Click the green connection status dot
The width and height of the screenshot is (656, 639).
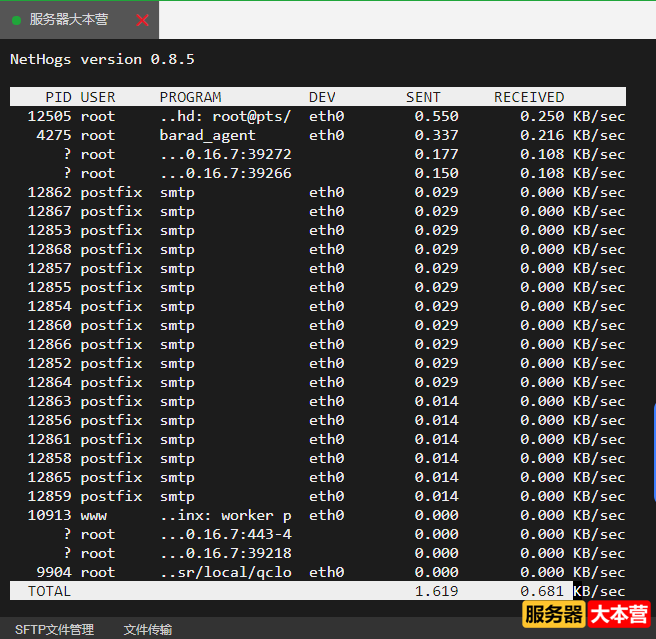coord(17,20)
